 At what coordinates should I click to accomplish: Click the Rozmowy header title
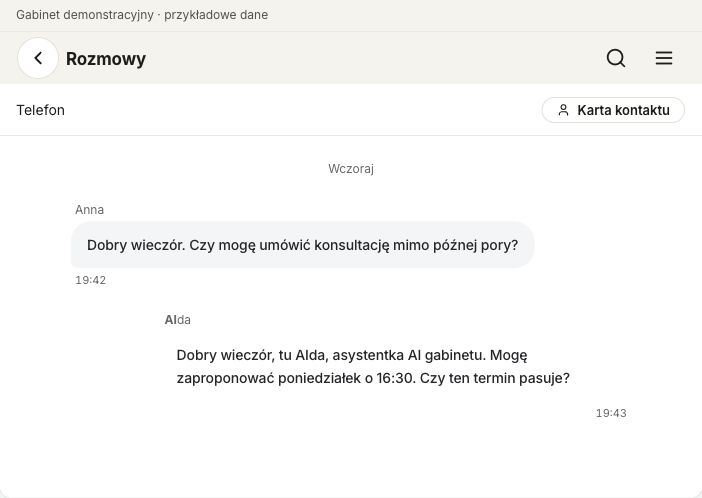point(106,59)
